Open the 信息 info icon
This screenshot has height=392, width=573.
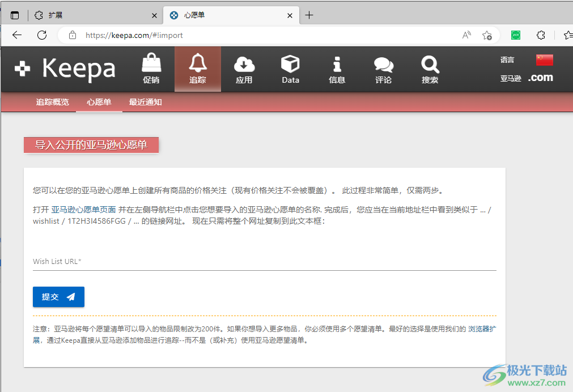coord(337,69)
